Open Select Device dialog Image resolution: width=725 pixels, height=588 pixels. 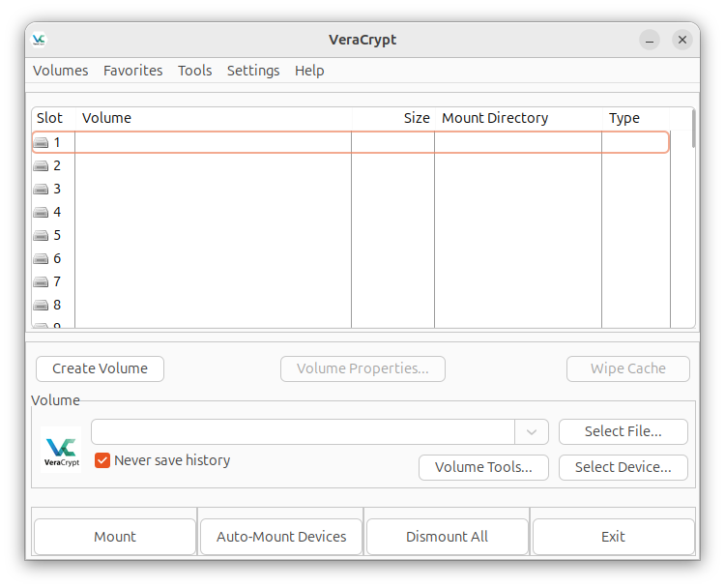coord(623,467)
